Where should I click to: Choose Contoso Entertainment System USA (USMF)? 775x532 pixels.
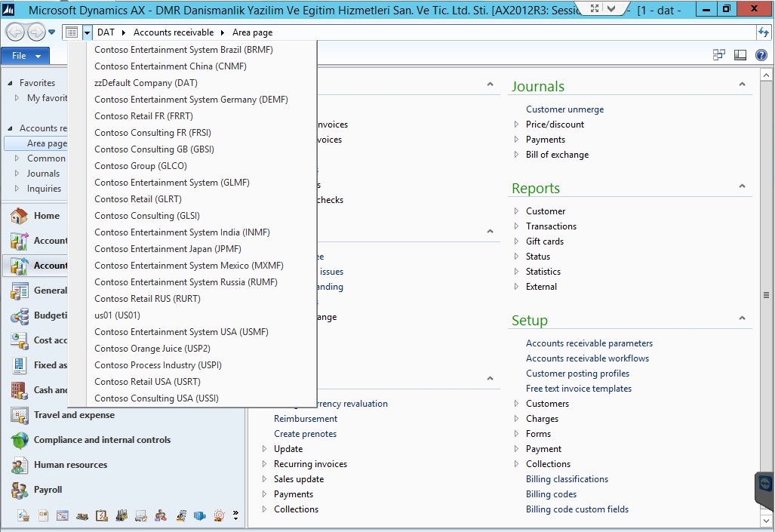[181, 332]
